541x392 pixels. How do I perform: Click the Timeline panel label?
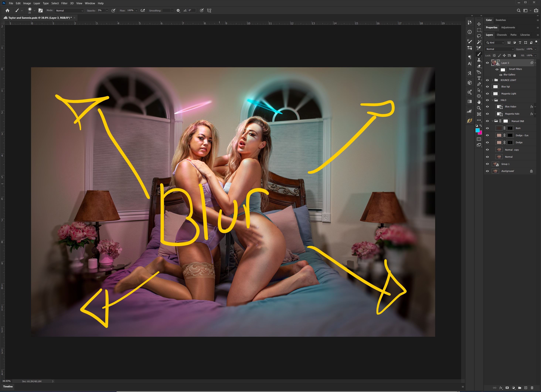pyautogui.click(x=8, y=386)
